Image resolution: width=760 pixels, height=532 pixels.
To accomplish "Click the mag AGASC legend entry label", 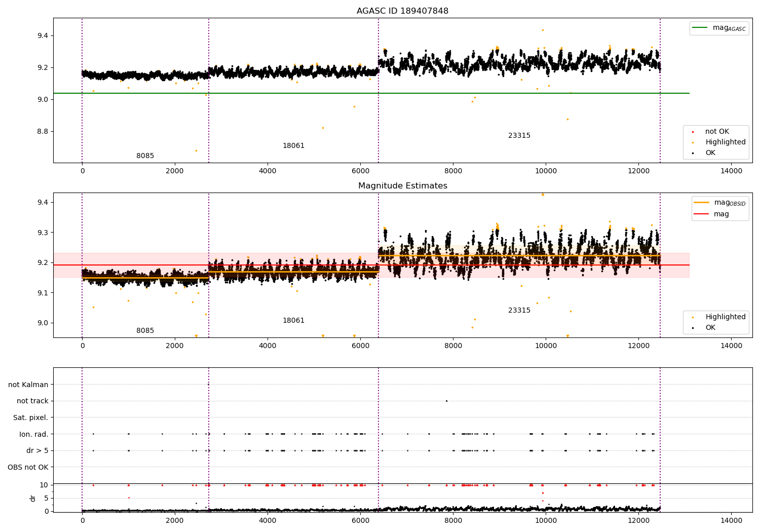I will [729, 28].
